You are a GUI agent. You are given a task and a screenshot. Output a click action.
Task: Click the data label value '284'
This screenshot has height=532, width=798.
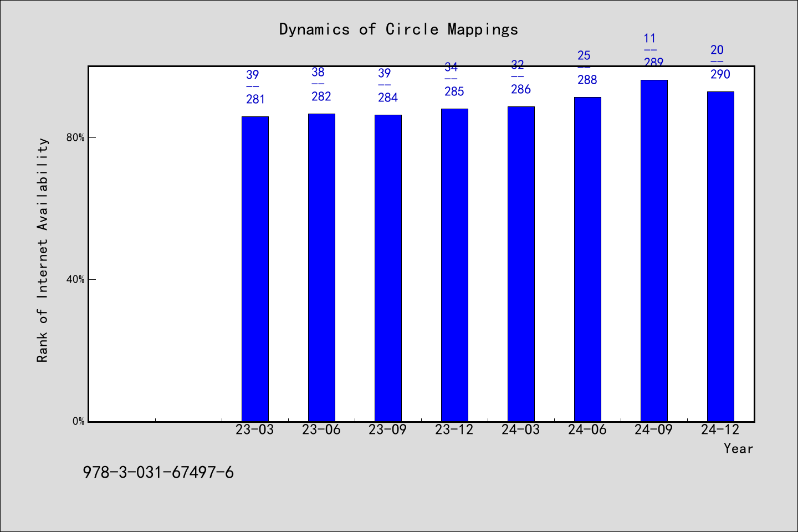388,98
